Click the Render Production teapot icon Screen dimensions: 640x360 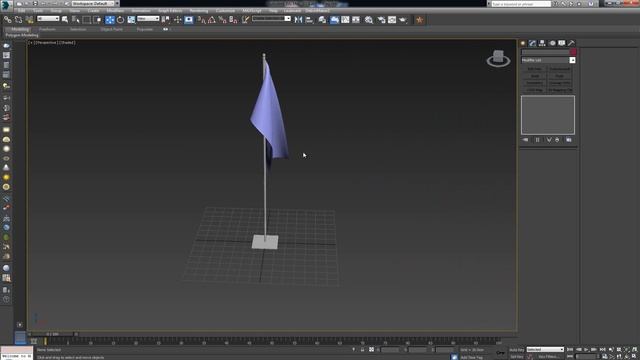403,20
